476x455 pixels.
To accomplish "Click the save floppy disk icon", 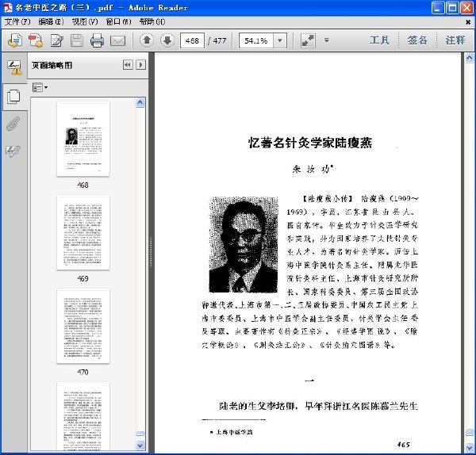I will tap(77, 40).
